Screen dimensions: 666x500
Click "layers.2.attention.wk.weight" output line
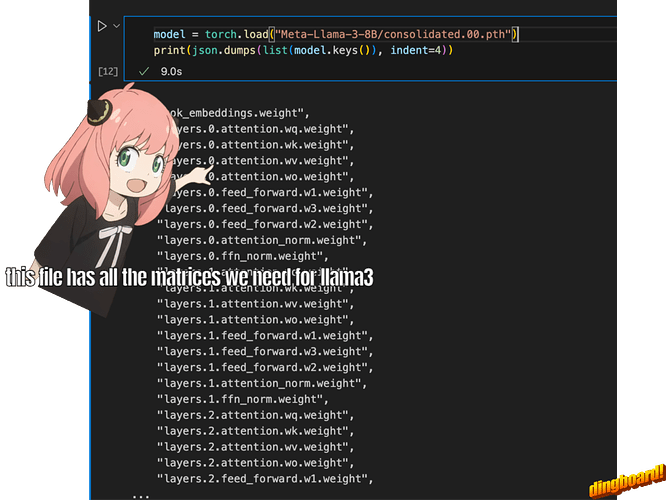point(256,431)
